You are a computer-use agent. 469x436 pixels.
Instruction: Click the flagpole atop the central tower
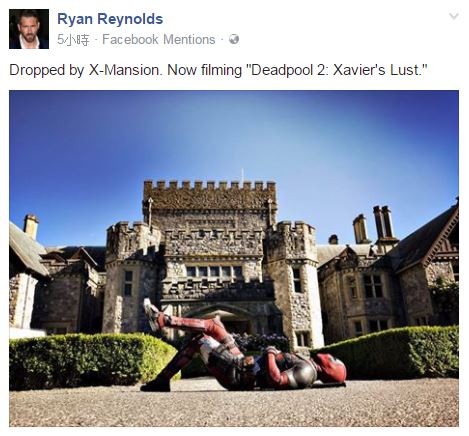(243, 176)
